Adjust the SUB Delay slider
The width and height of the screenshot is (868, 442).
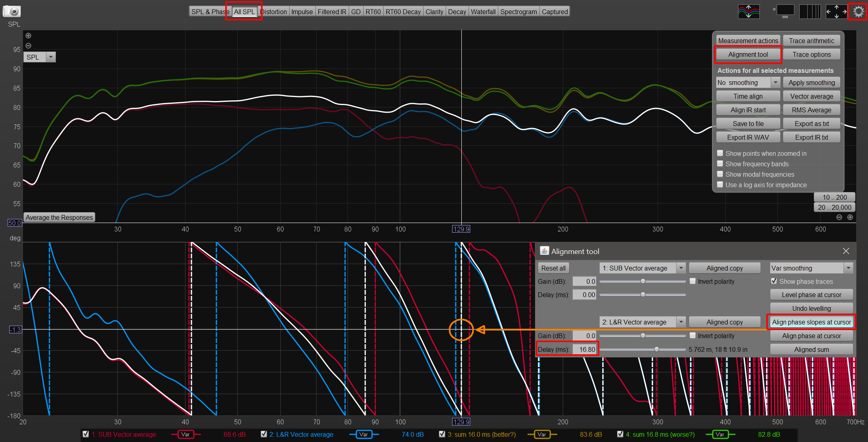643,295
